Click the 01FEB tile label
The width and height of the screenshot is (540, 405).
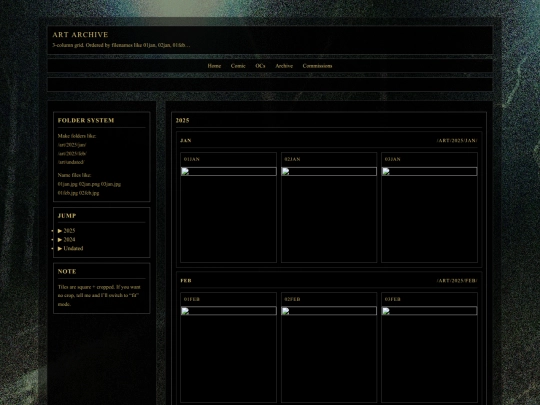click(192, 299)
